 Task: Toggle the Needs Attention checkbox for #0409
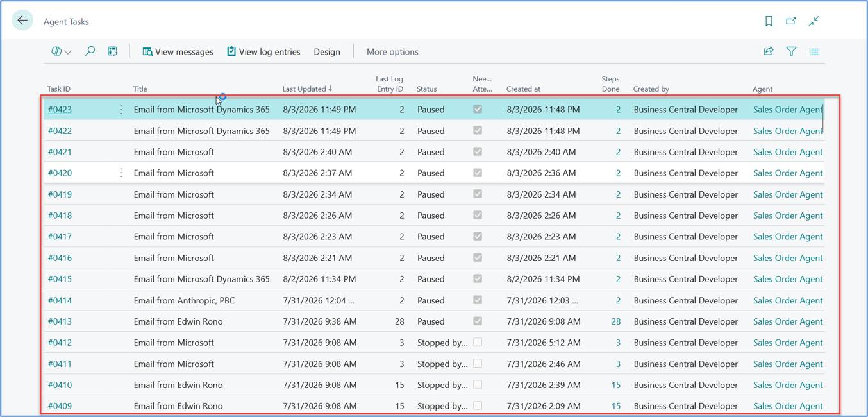tap(478, 405)
